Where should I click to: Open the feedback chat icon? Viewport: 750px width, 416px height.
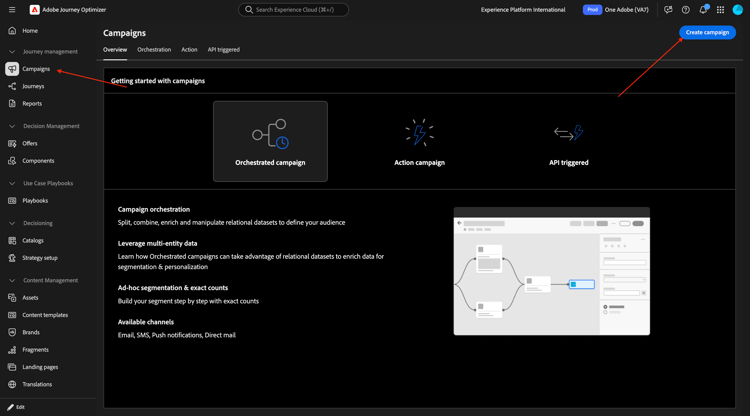(668, 10)
